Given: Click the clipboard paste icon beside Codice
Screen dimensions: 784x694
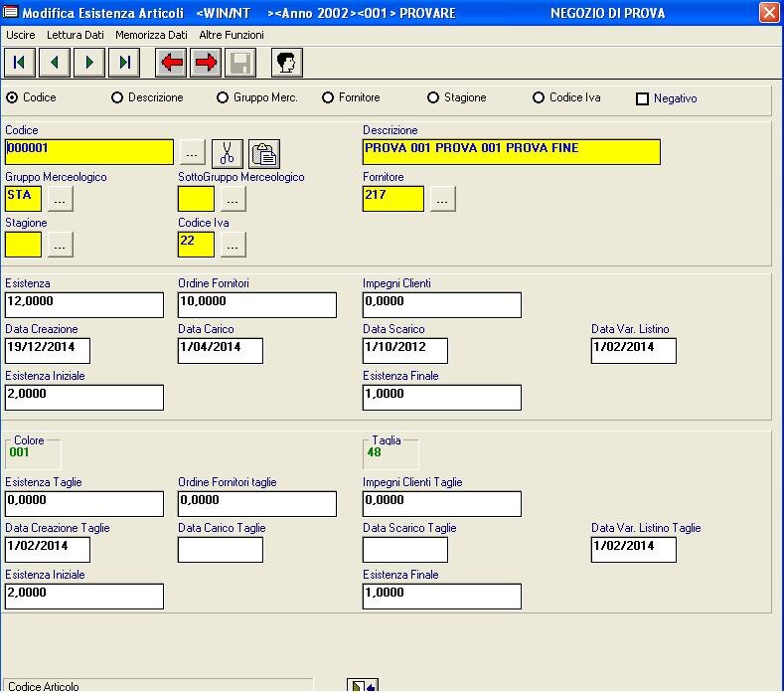Looking at the screenshot, I should [x=264, y=153].
